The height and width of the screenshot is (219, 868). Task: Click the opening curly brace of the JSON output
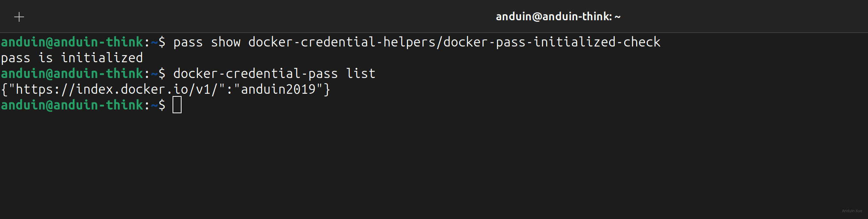[x=5, y=89]
